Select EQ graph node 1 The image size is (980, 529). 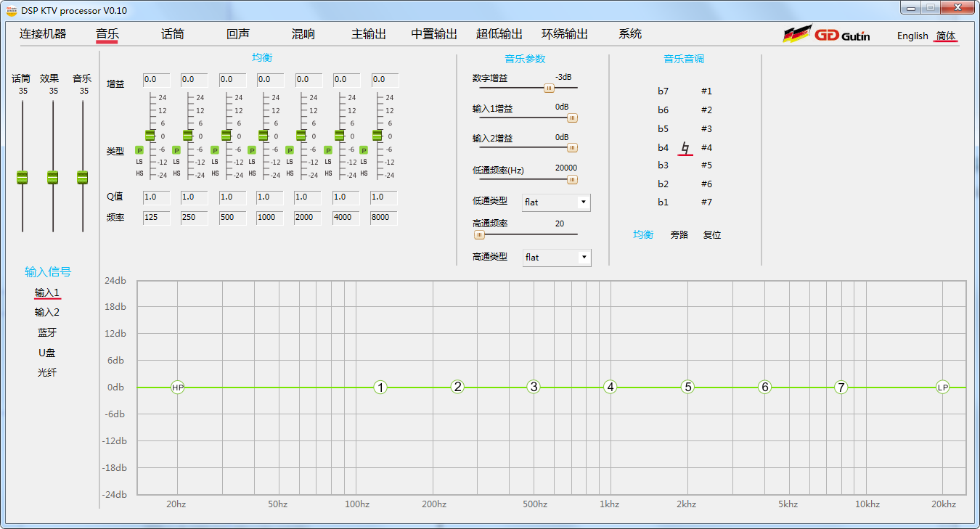pyautogui.click(x=380, y=387)
